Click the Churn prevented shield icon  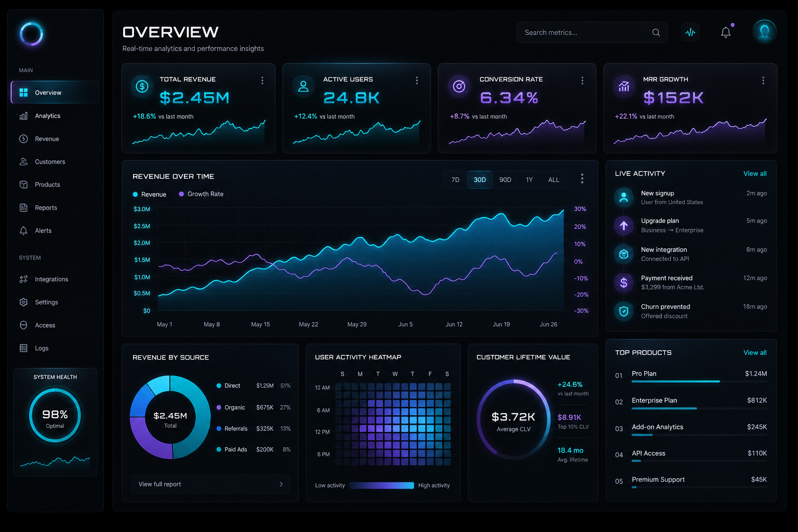[624, 311]
